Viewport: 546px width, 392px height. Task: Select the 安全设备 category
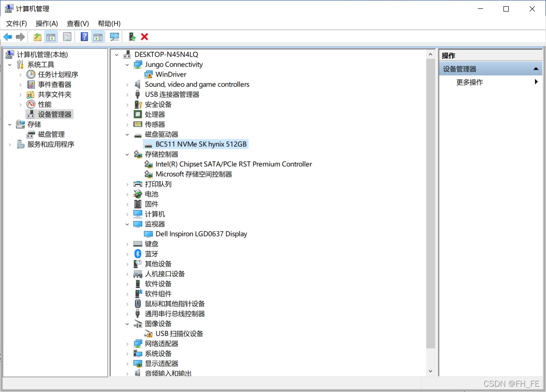tap(158, 105)
